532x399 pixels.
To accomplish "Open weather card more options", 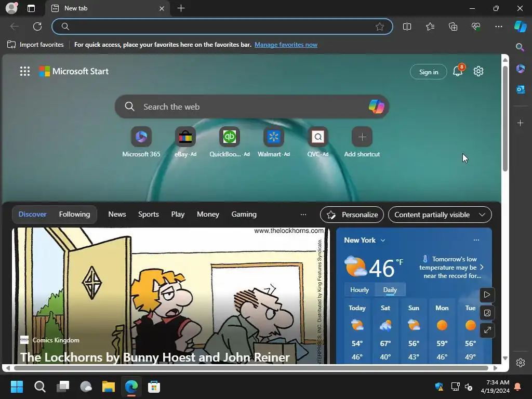I will point(476,240).
